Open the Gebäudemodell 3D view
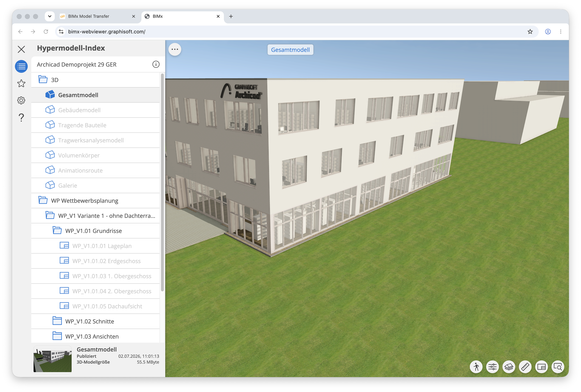Viewport: 581px width, 392px height. 95,110
